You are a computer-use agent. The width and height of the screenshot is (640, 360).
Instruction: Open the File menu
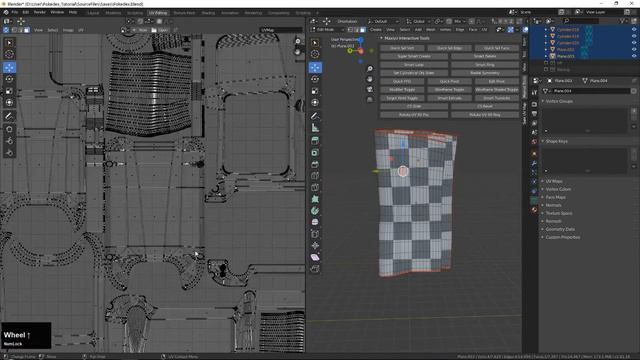[x=15, y=12]
